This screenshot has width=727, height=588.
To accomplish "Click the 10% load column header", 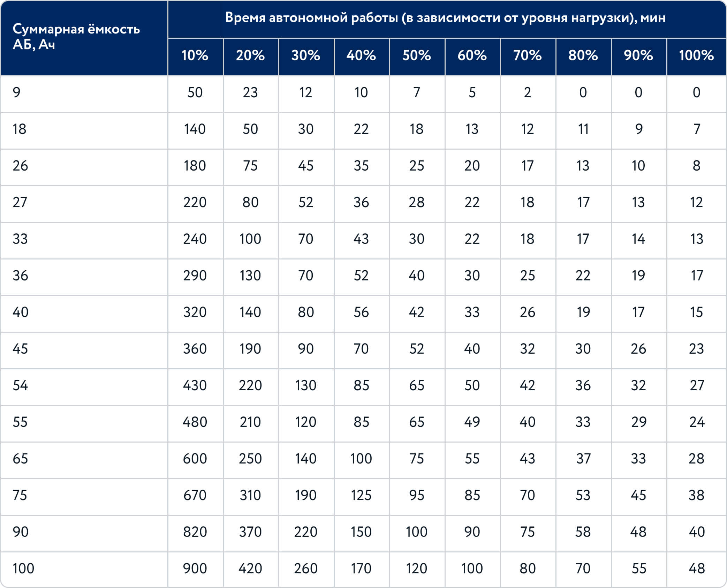I will [195, 55].
